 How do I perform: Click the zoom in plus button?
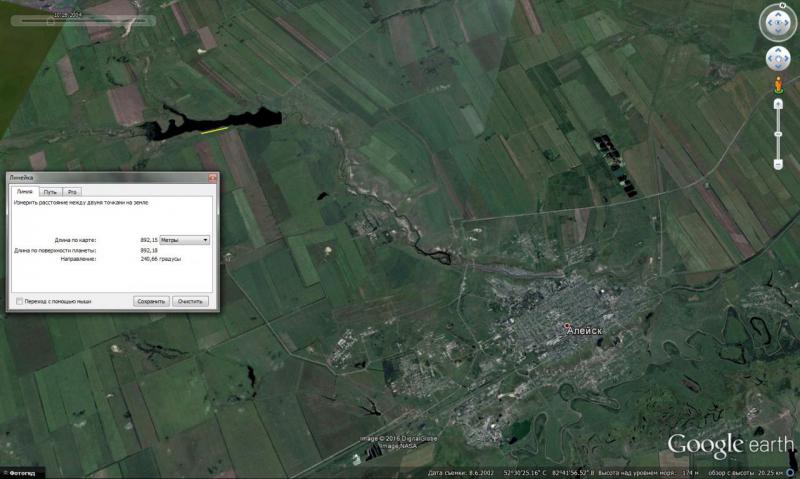point(778,103)
